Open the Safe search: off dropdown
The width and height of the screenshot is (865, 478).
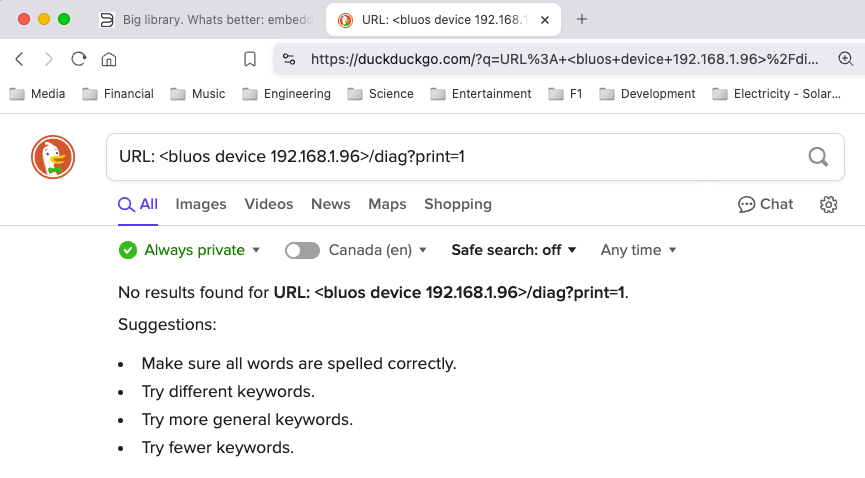(x=514, y=250)
